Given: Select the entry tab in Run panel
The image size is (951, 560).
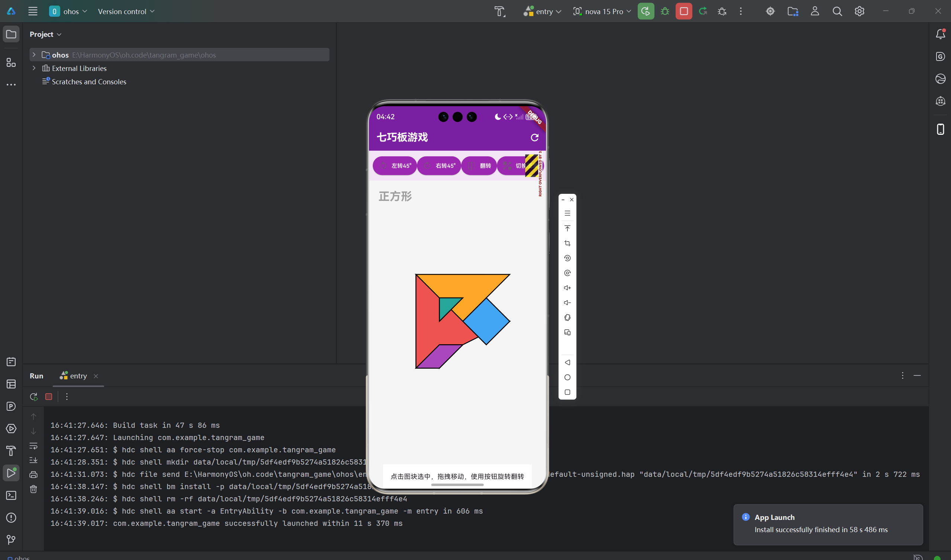Looking at the screenshot, I should [78, 376].
